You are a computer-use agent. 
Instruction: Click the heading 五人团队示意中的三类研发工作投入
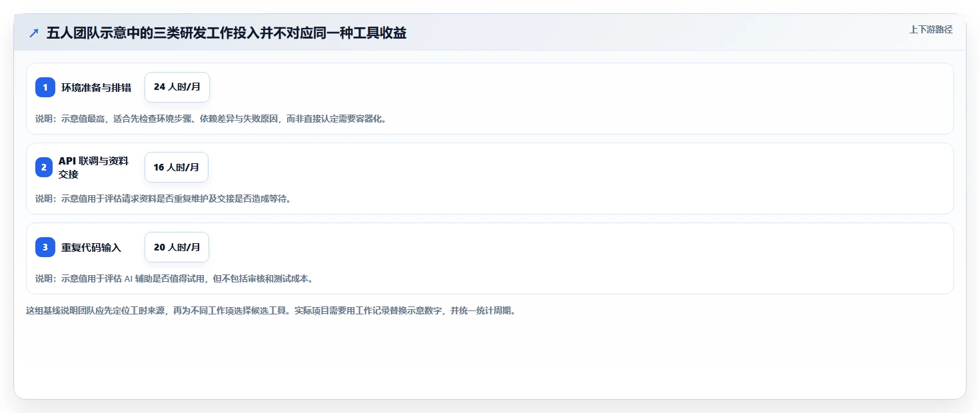click(x=227, y=33)
